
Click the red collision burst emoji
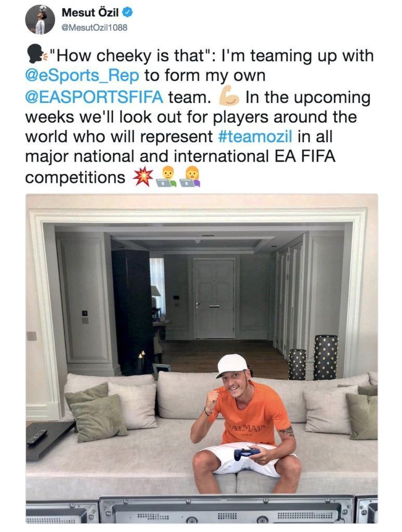143,178
